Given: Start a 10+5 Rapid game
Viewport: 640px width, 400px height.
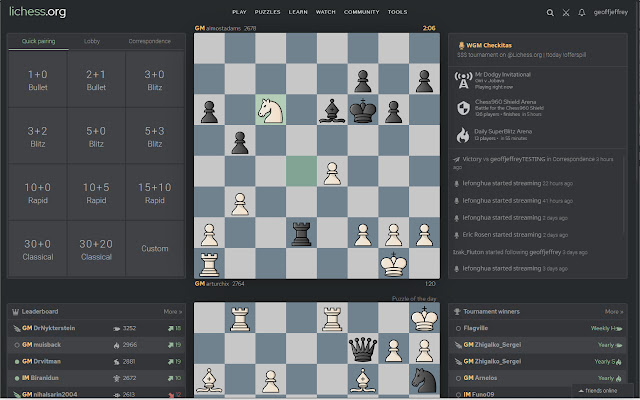Looking at the screenshot, I should pos(96,193).
